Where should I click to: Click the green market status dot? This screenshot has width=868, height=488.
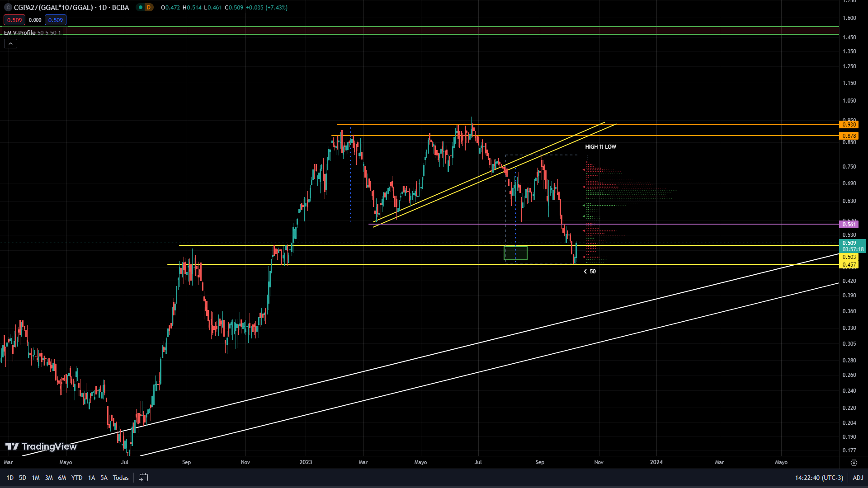pos(141,7)
